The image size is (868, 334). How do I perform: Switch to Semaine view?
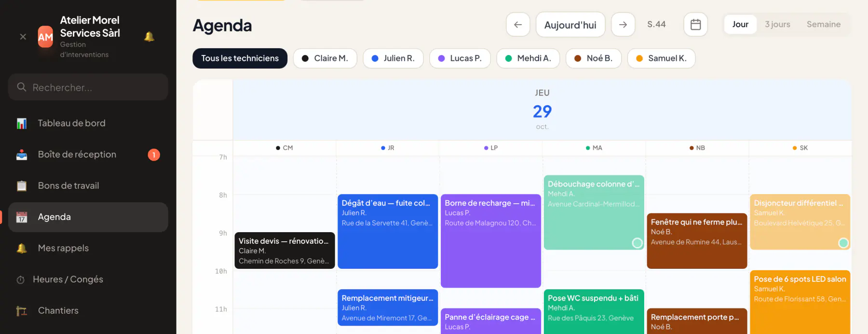point(824,25)
